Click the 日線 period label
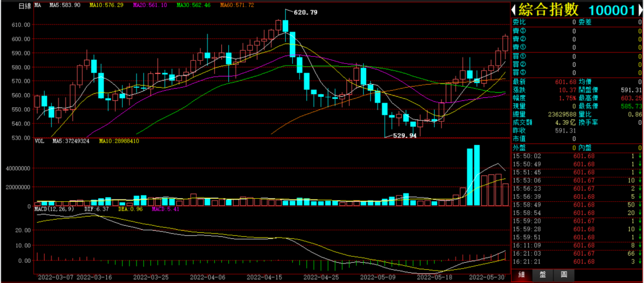 (x=25, y=6)
